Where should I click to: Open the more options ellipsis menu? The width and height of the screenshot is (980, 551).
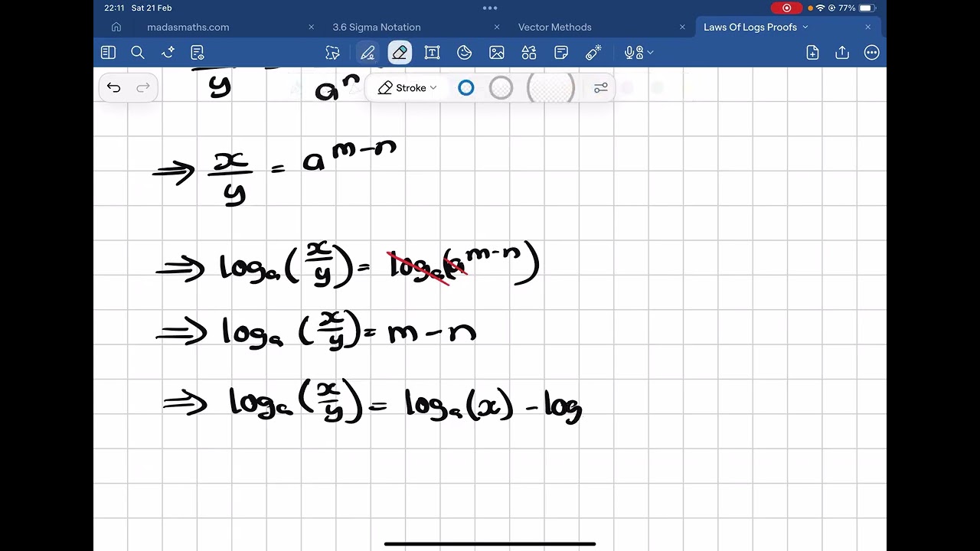[x=871, y=53]
